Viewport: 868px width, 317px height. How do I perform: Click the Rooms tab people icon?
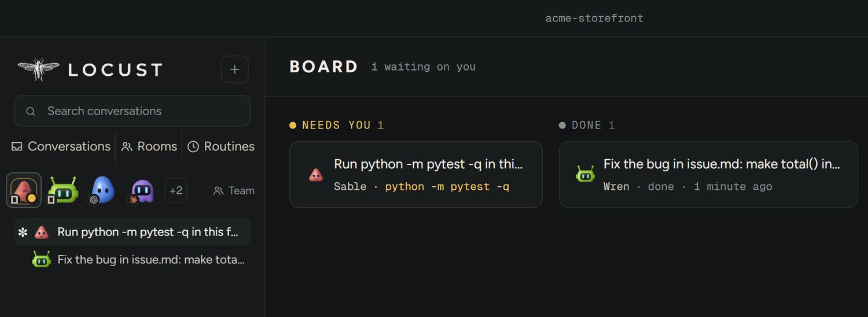pos(127,146)
